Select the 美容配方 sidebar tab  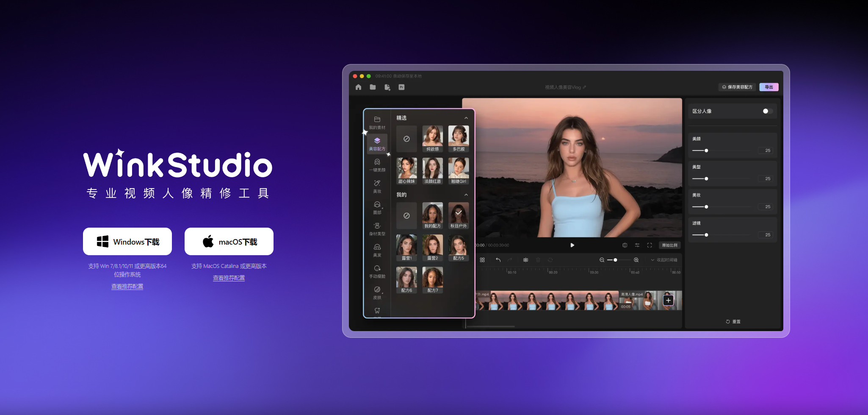377,144
